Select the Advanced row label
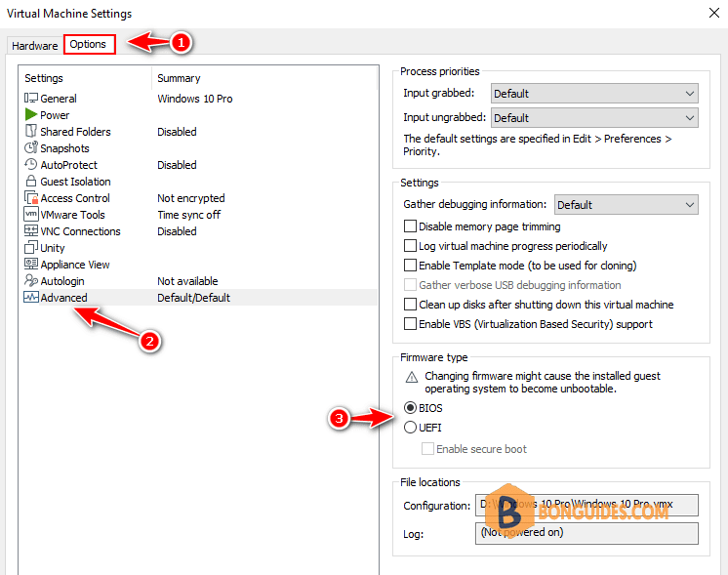The image size is (728, 575). (63, 298)
